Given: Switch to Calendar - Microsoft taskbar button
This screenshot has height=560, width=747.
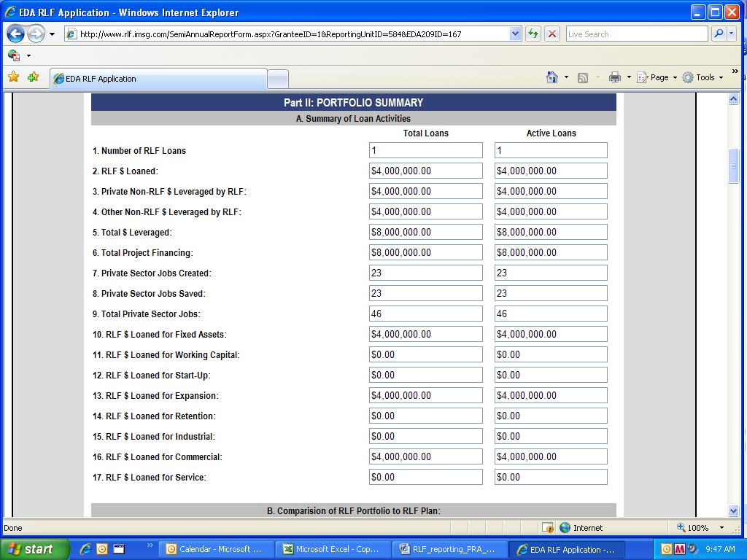Looking at the screenshot, I should (x=216, y=549).
